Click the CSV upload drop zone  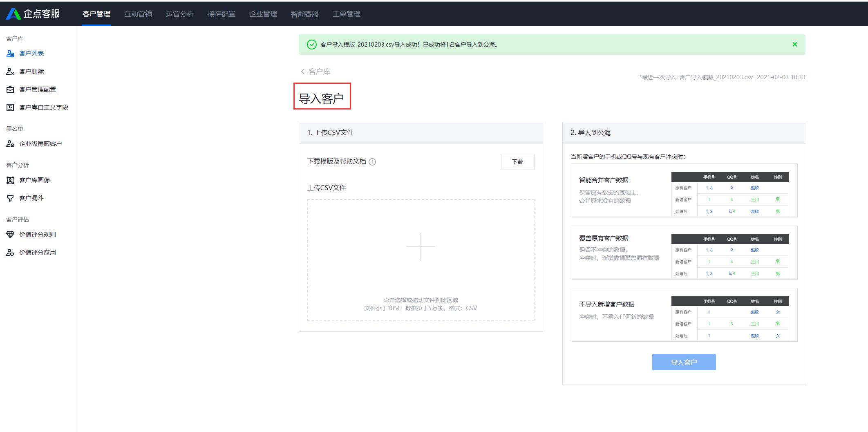[421, 260]
